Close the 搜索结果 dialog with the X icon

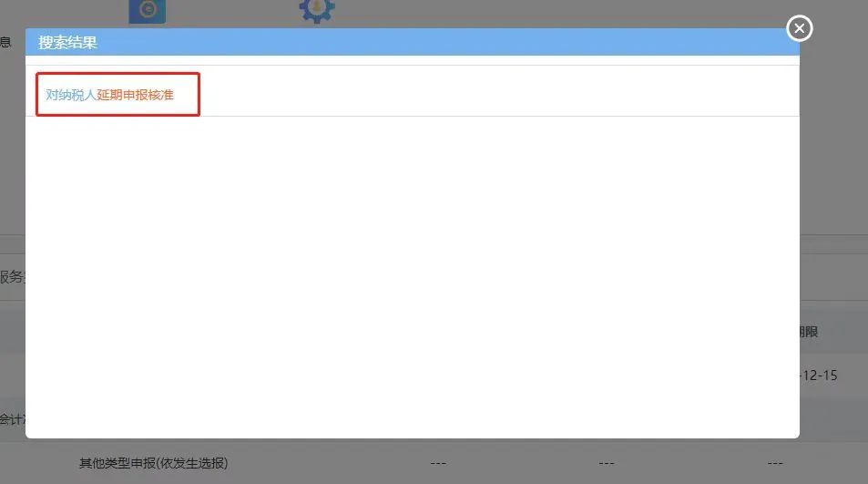click(800, 28)
